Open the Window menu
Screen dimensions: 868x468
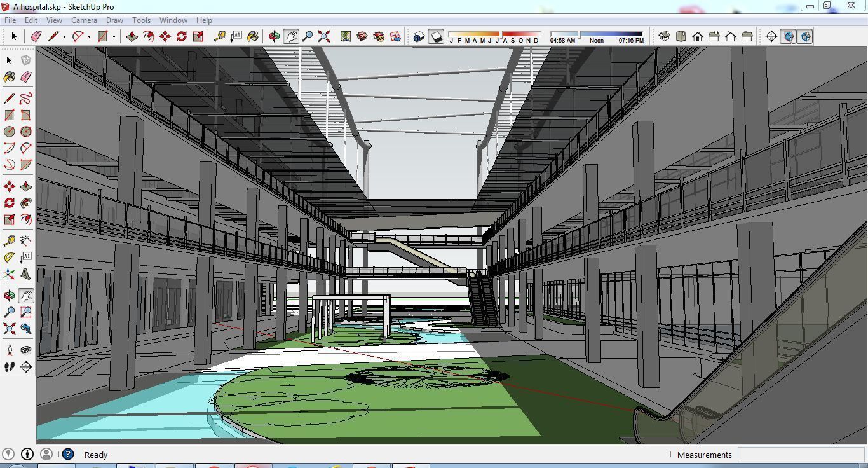point(173,20)
